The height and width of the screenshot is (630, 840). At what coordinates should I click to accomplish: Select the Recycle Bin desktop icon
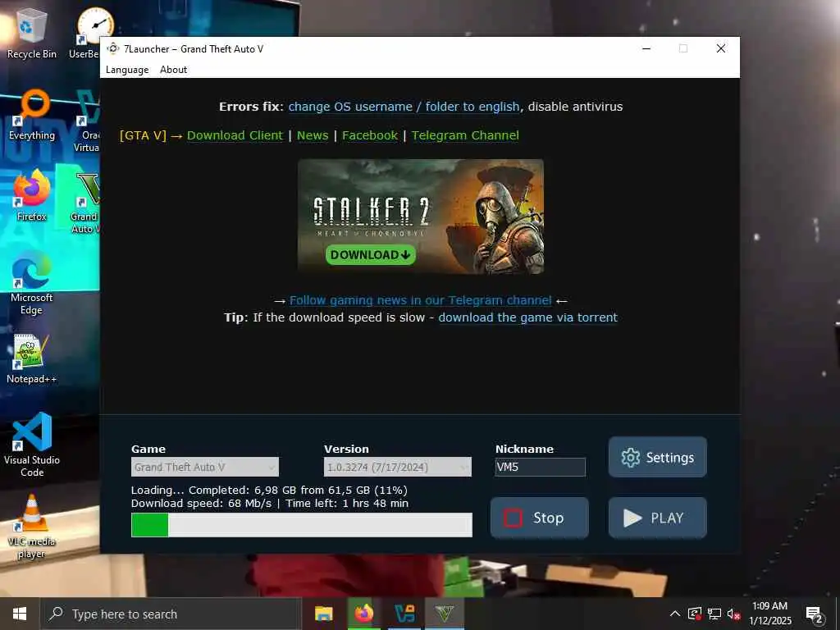coord(32,33)
